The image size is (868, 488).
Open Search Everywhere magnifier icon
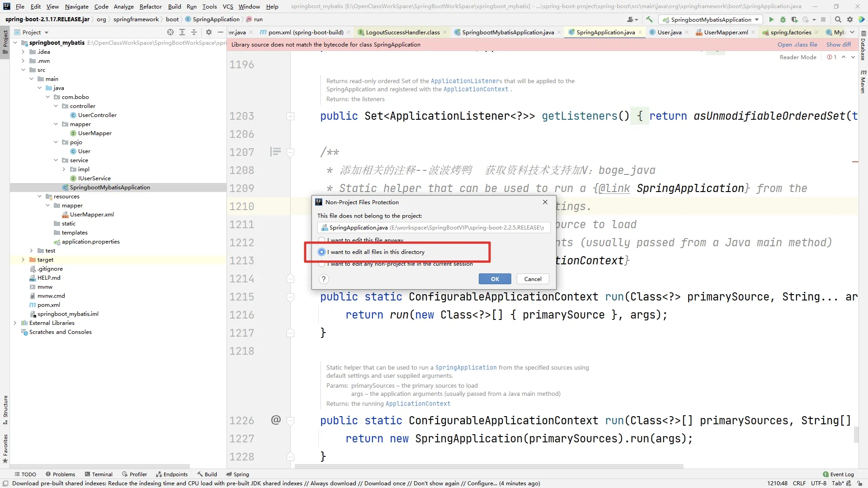tap(838, 19)
